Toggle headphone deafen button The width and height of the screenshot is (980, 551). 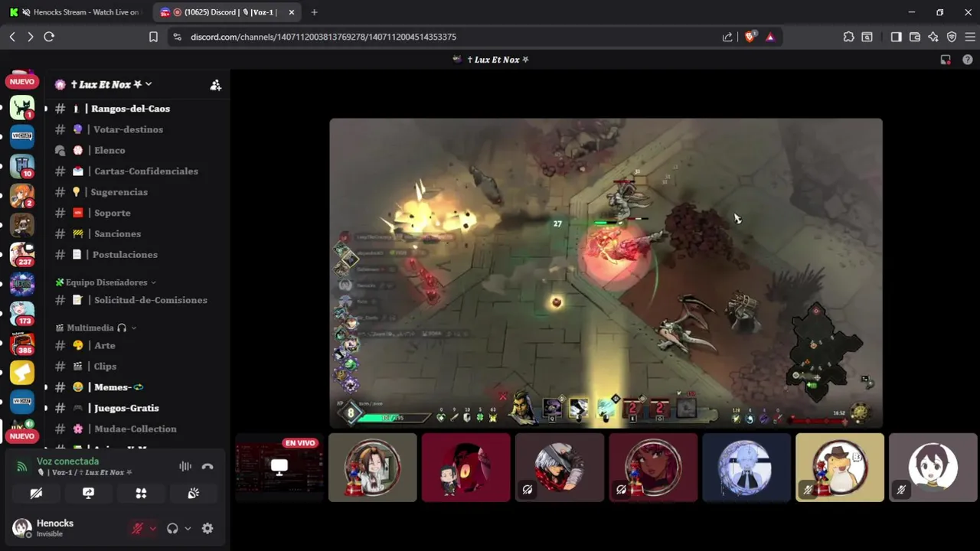[172, 528]
